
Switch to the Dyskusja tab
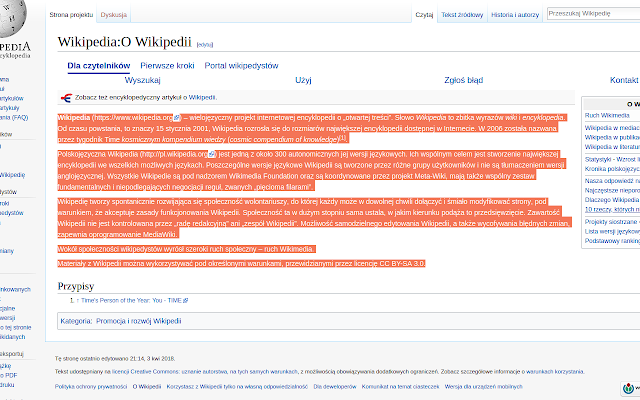(113, 15)
